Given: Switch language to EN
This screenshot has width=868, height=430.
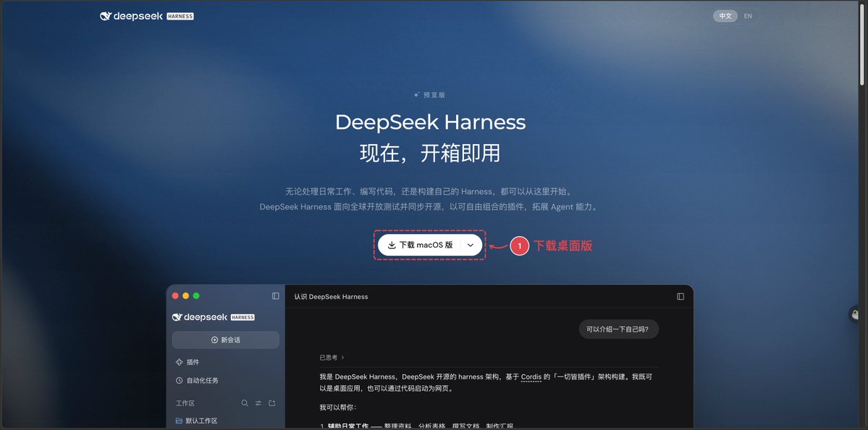Looking at the screenshot, I should [748, 16].
